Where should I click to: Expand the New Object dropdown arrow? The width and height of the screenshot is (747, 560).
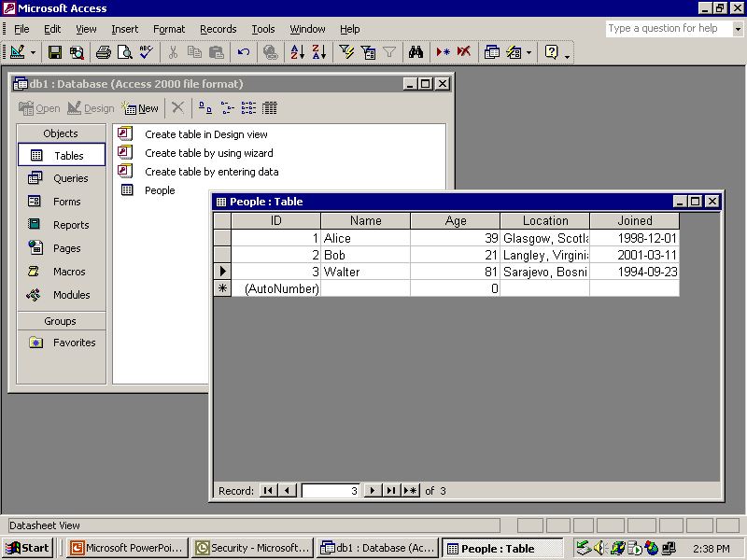point(529,52)
